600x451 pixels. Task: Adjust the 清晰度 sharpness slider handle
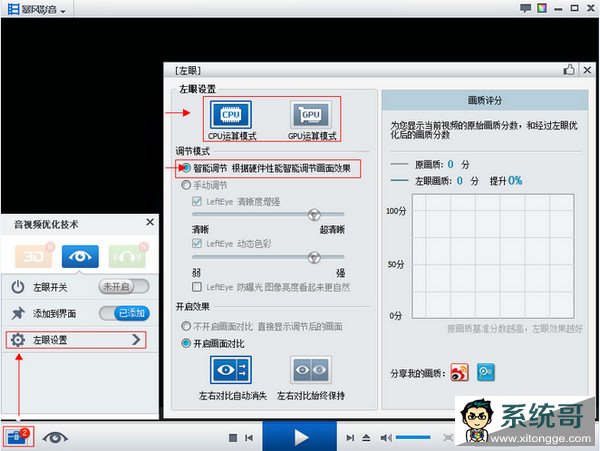click(314, 215)
